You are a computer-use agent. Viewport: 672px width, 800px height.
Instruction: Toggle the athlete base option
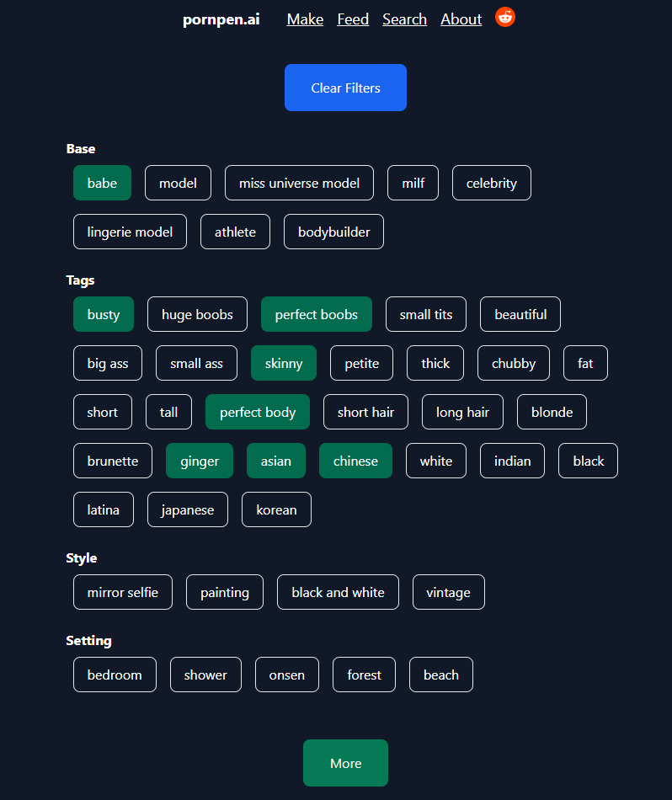click(235, 232)
